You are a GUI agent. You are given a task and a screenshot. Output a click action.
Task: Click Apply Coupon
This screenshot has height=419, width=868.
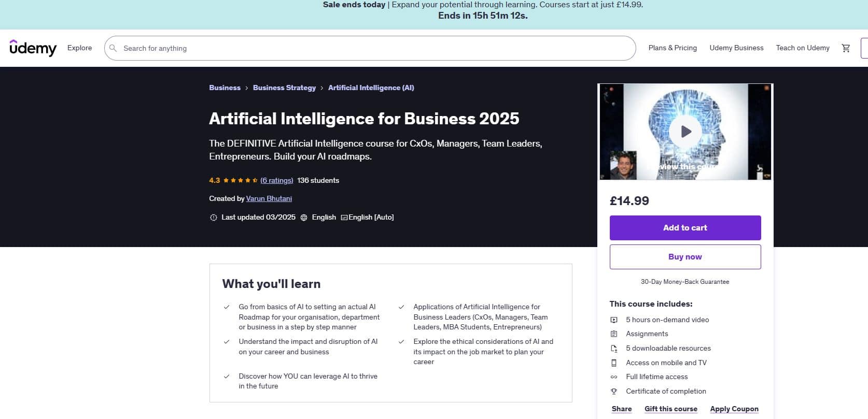[x=734, y=409]
